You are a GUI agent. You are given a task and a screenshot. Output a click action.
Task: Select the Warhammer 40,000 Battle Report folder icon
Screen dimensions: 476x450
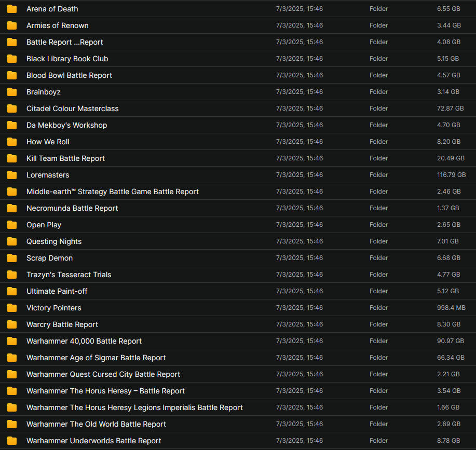(12, 341)
